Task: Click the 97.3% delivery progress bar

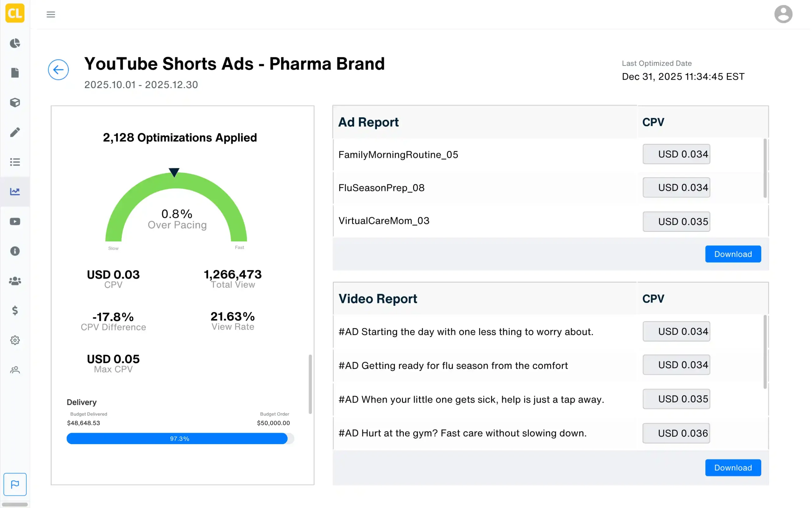Action: coord(180,438)
